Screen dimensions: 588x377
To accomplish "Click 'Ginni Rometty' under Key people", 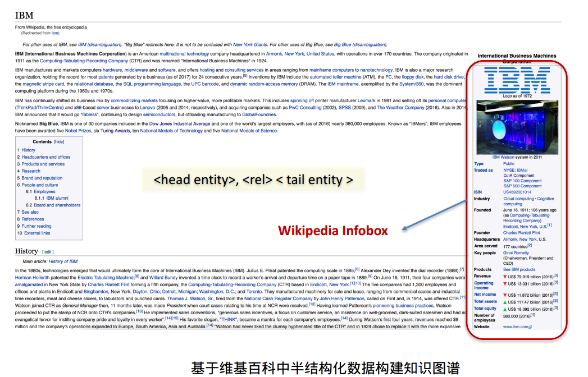I will pyautogui.click(x=516, y=253).
